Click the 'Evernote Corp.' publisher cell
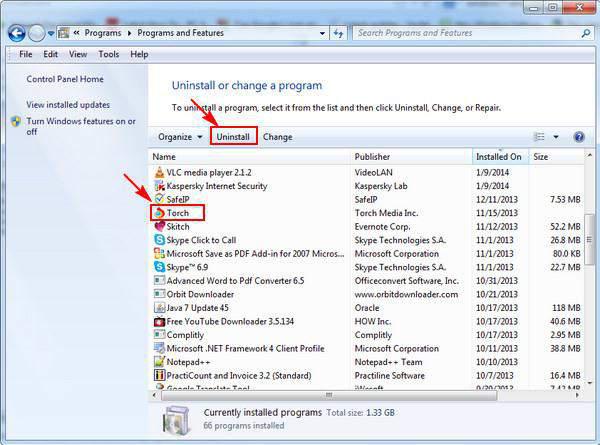 coord(382,227)
